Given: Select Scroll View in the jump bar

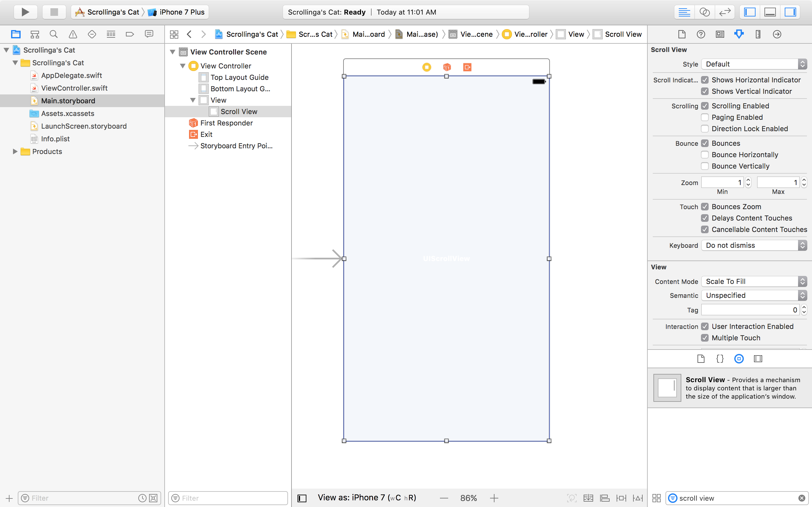Looking at the screenshot, I should click(622, 34).
